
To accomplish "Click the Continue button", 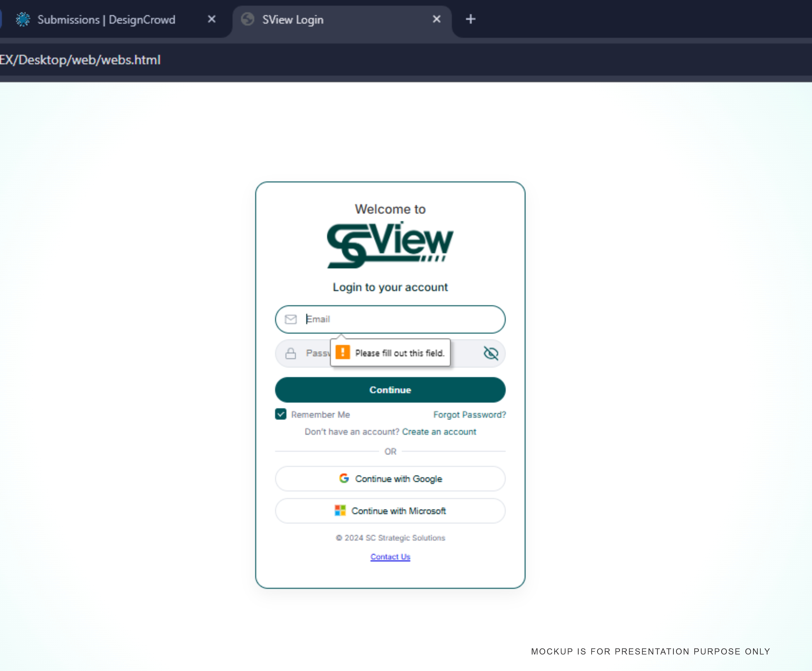I will 390,390.
